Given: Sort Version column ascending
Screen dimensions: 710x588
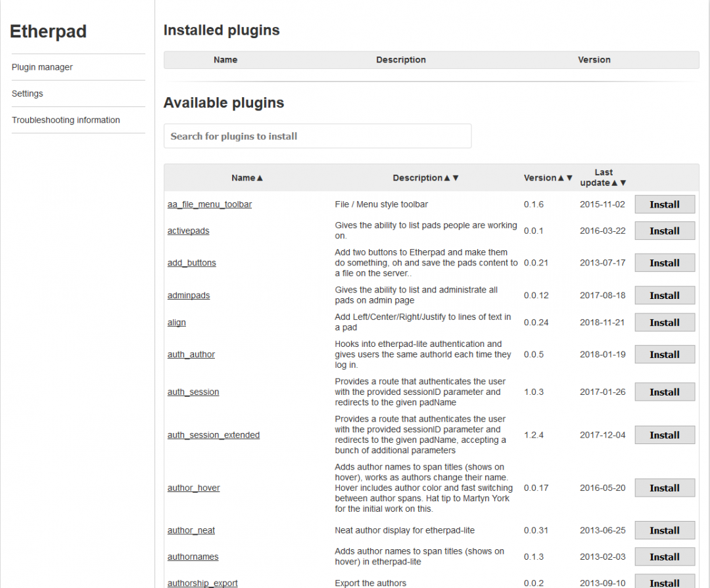Looking at the screenshot, I should (560, 177).
